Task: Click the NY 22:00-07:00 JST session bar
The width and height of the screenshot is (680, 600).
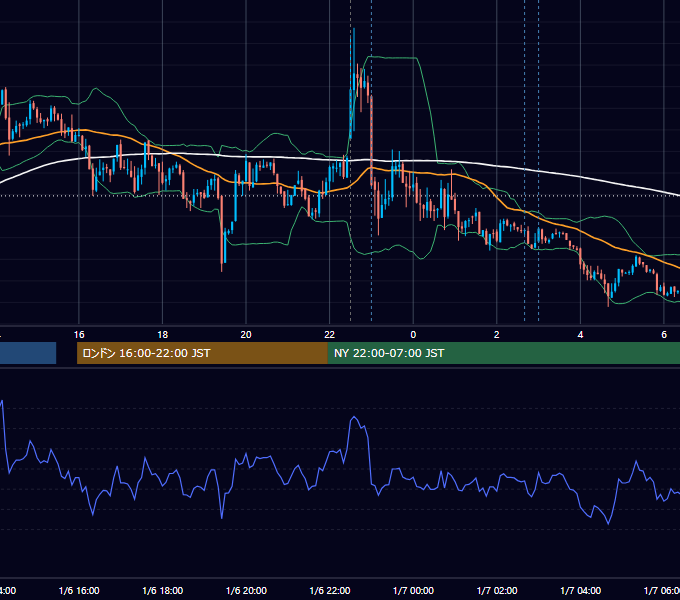Action: [503, 353]
